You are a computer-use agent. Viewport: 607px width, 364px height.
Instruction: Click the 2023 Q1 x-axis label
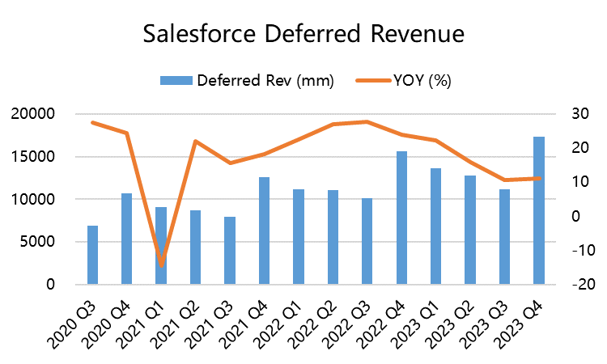click(415, 324)
